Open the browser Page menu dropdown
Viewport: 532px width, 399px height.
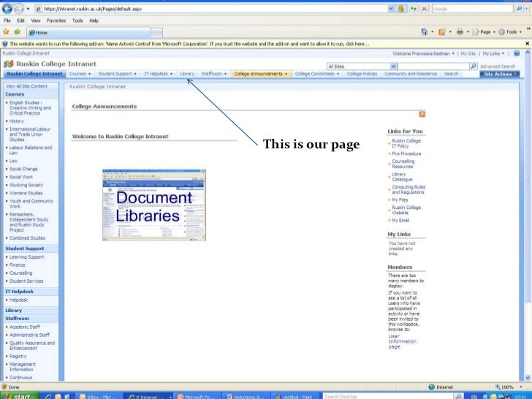tap(484, 32)
